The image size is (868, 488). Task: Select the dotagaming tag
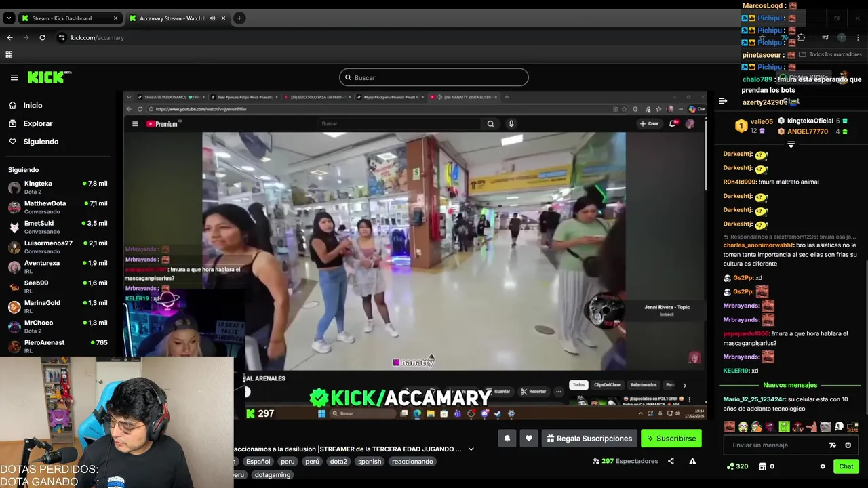pyautogui.click(x=273, y=475)
